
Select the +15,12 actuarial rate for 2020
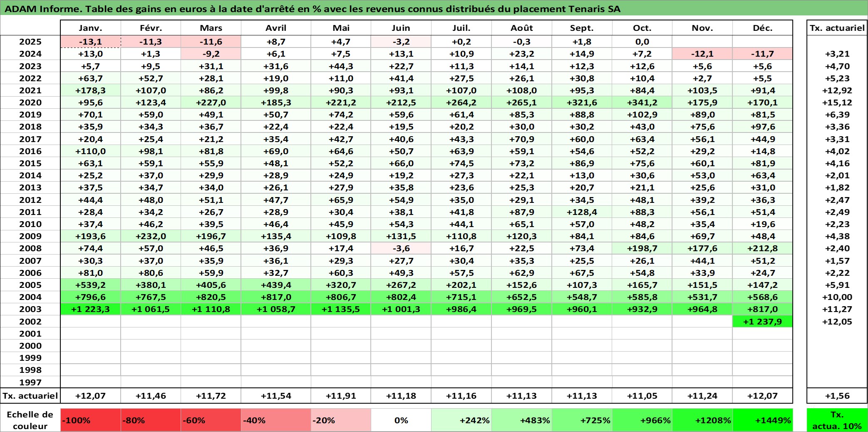[837, 102]
